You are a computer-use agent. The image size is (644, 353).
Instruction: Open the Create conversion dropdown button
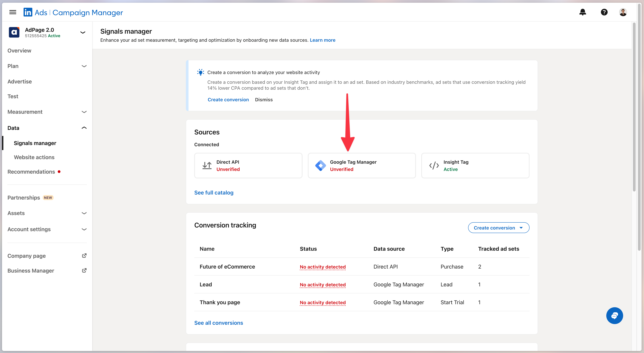pos(498,228)
